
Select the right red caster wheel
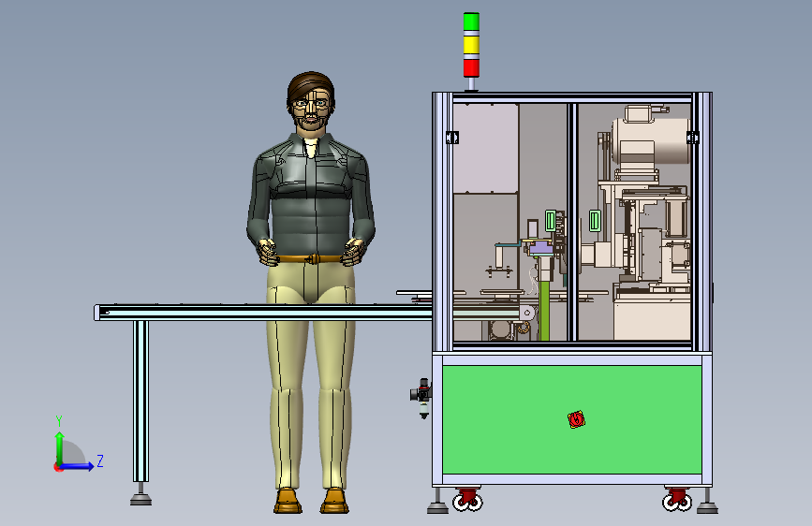click(x=677, y=500)
